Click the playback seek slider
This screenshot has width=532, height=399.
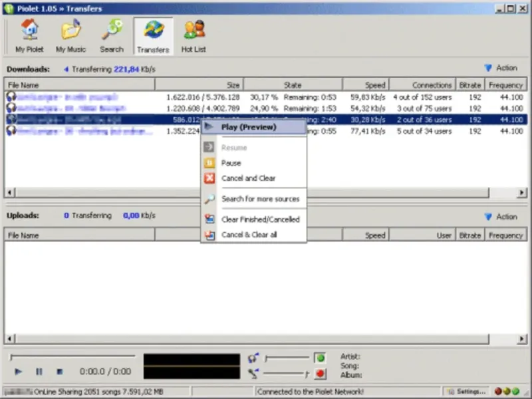pos(72,356)
